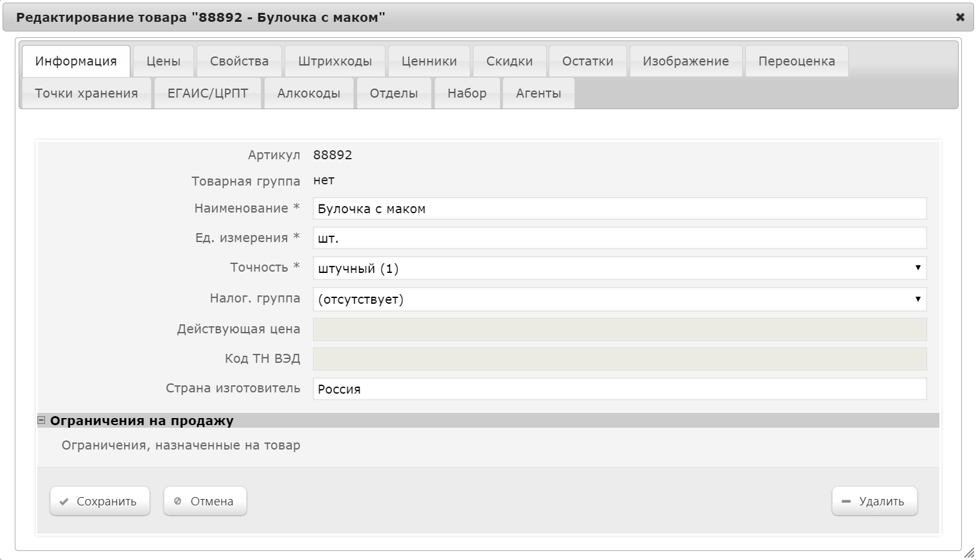Focus the Страна изготовитель field
The image size is (976, 560).
pyautogui.click(x=619, y=389)
